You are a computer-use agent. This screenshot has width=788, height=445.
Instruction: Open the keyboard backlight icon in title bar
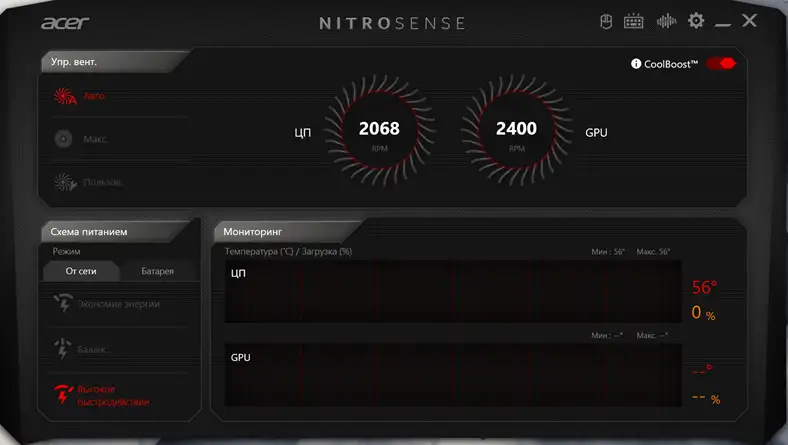coord(633,22)
